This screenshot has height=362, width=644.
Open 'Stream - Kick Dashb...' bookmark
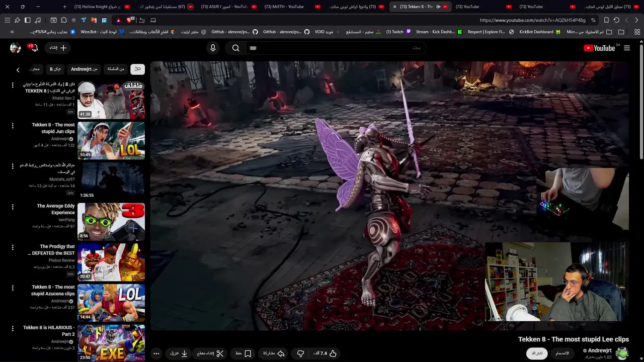[439, 32]
